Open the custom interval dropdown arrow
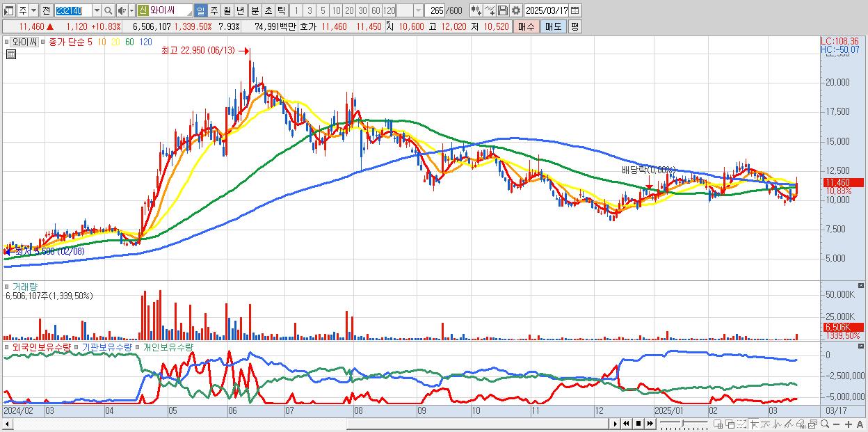The height and width of the screenshot is (432, 868). pos(417,10)
